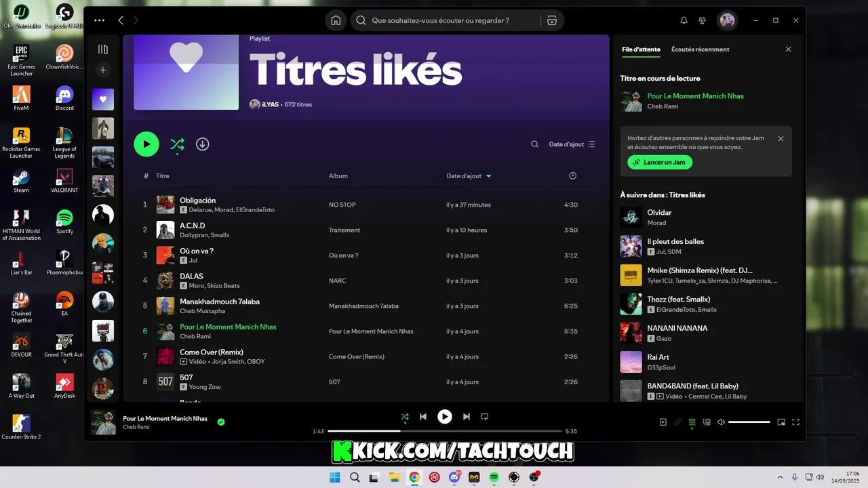Open connect to a device icon
The width and height of the screenshot is (868, 488).
707,422
